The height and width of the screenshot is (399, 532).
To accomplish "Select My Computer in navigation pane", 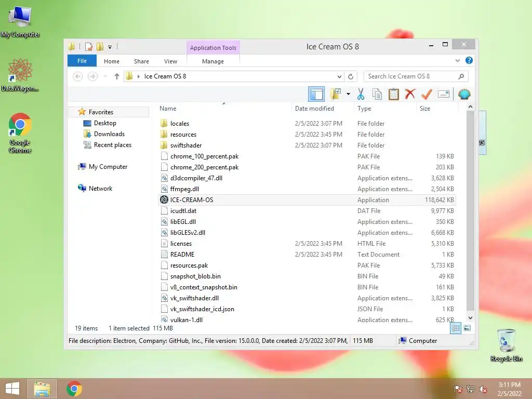I will [108, 167].
